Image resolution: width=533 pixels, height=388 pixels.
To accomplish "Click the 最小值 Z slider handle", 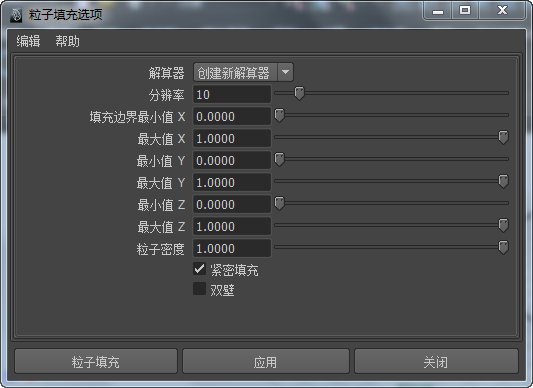I will 279,203.
